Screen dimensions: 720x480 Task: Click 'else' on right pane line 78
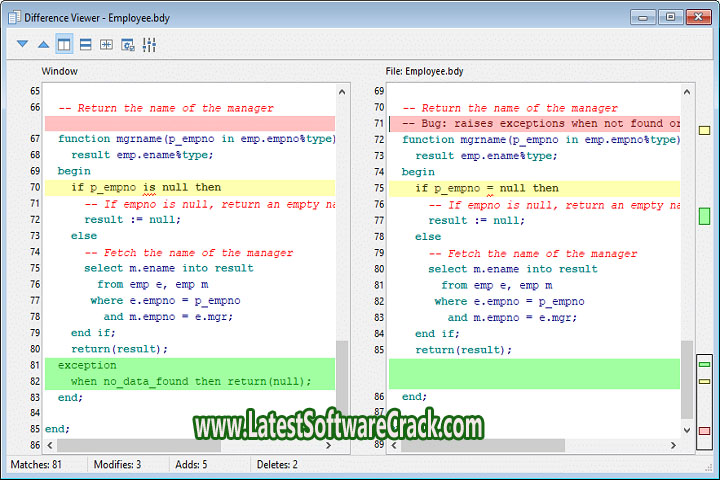[428, 237]
